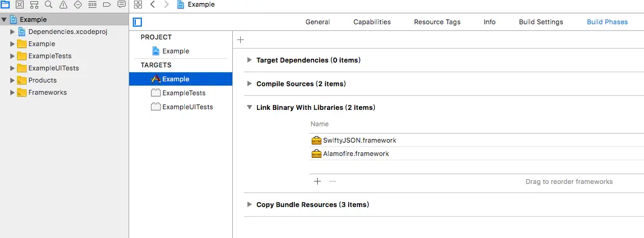Expand the Dependencies.xcodeproj tree item

(12, 32)
